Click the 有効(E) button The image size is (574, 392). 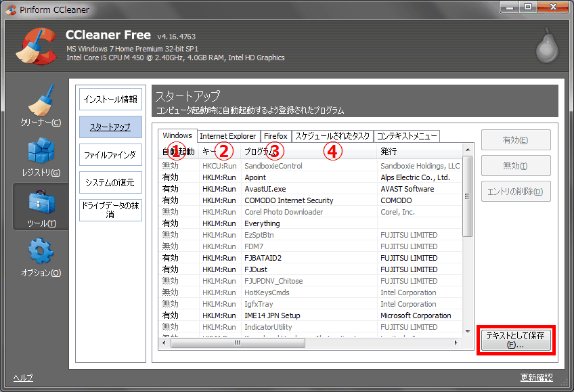516,140
